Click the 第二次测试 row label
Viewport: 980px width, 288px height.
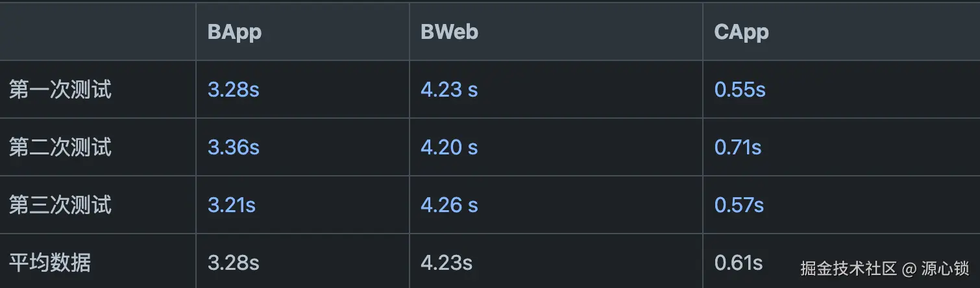60,147
